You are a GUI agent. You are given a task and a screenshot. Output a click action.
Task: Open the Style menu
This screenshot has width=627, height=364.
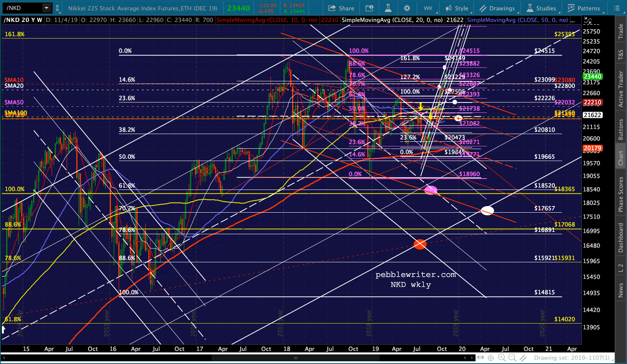coord(457,8)
